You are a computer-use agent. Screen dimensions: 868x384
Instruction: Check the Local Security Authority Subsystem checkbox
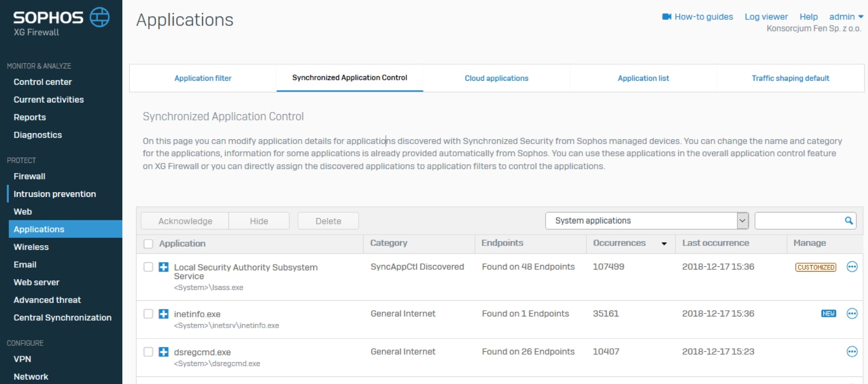point(148,267)
